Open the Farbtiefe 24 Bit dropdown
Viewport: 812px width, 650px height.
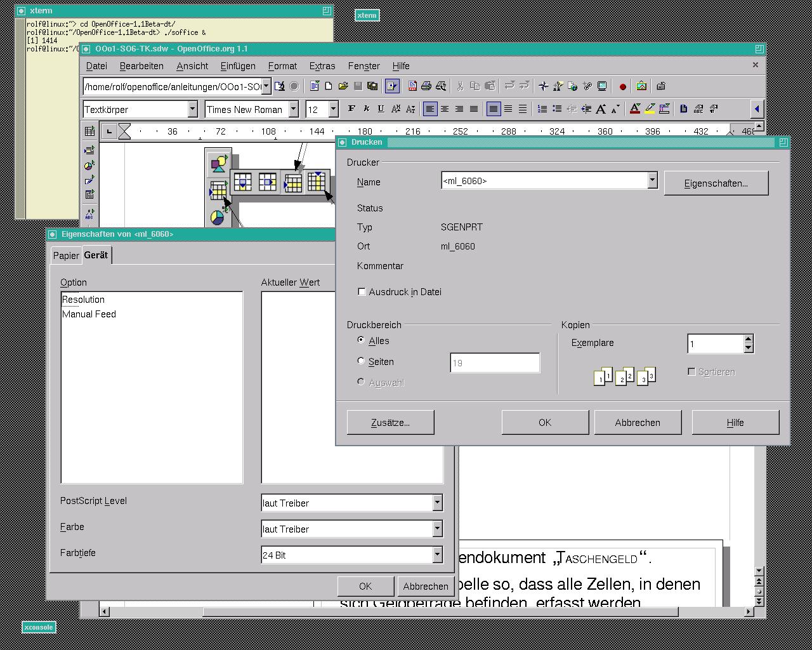pos(437,555)
